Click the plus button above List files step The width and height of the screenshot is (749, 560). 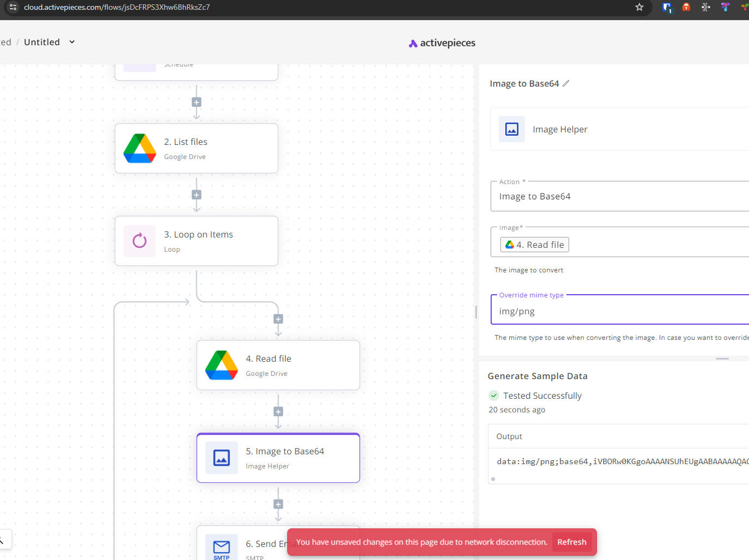pyautogui.click(x=197, y=102)
